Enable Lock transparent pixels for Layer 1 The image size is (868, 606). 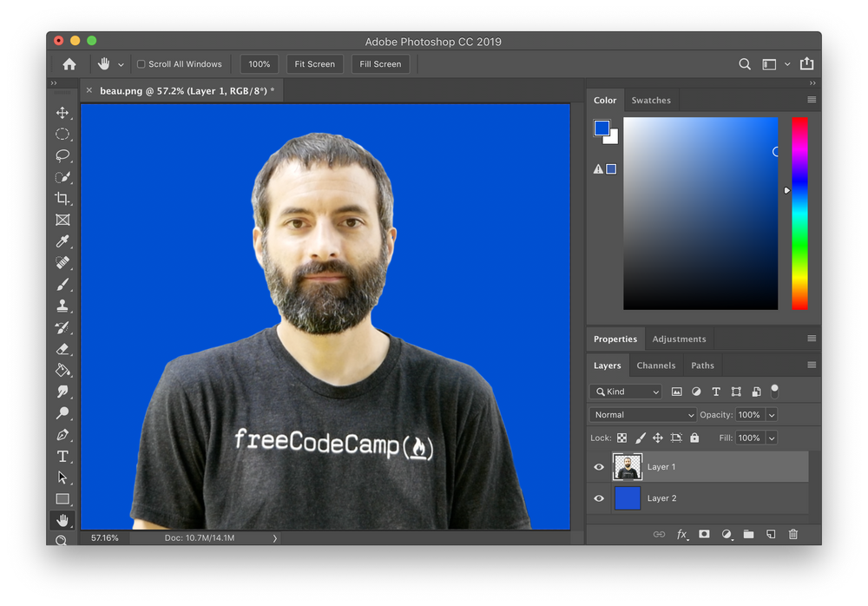click(x=621, y=438)
